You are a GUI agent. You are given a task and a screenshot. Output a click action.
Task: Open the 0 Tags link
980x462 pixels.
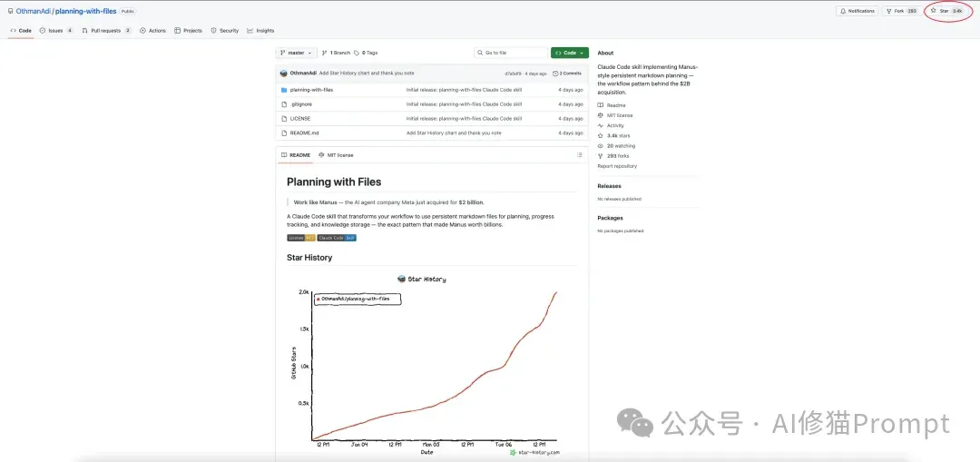[x=366, y=53]
